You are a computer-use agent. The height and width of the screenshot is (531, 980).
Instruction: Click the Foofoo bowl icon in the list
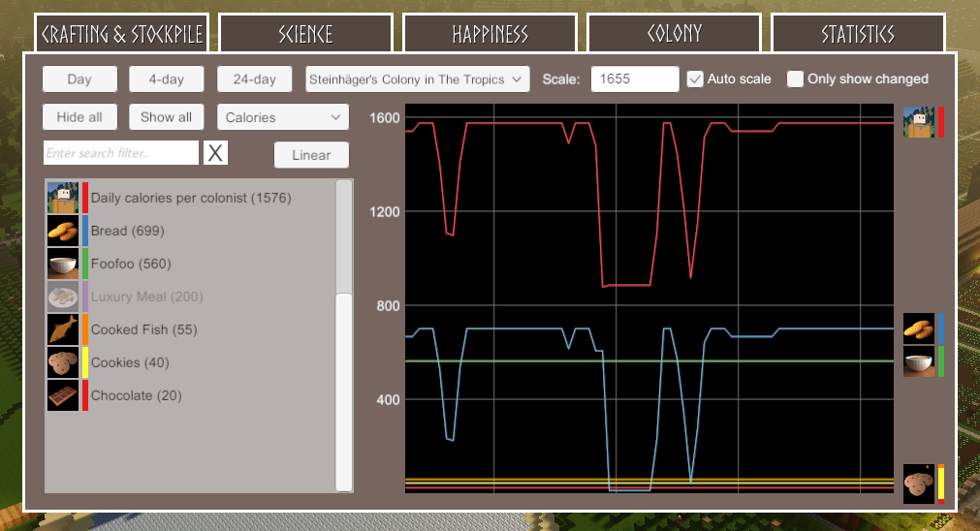pyautogui.click(x=63, y=264)
